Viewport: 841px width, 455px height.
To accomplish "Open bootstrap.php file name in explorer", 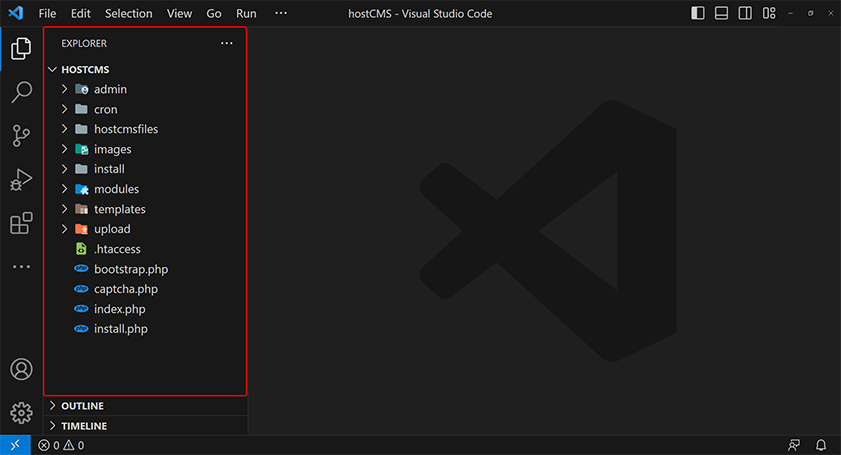I will [x=131, y=269].
